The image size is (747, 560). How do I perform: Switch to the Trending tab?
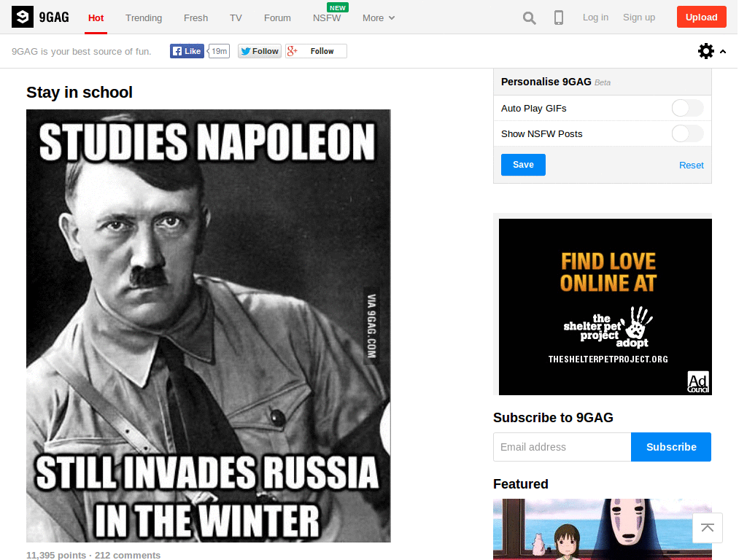pos(144,18)
